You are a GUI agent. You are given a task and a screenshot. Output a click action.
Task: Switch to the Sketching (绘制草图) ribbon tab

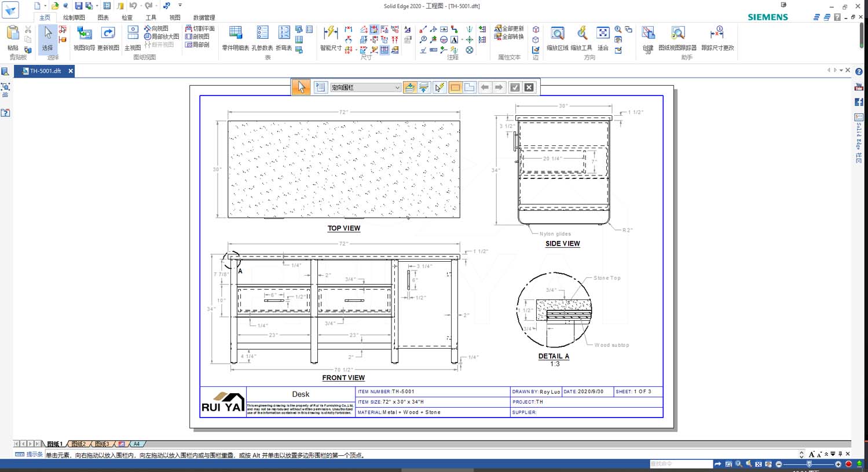pyautogui.click(x=74, y=18)
